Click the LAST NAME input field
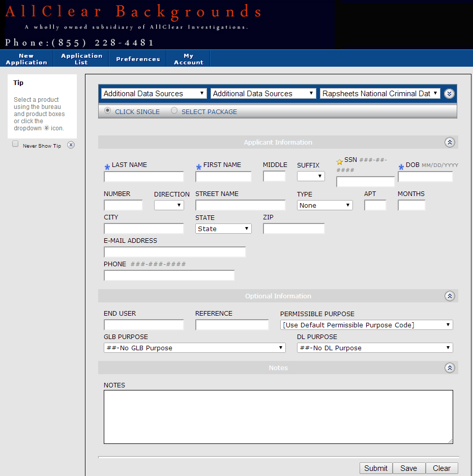The height and width of the screenshot is (476, 473). pos(144,177)
